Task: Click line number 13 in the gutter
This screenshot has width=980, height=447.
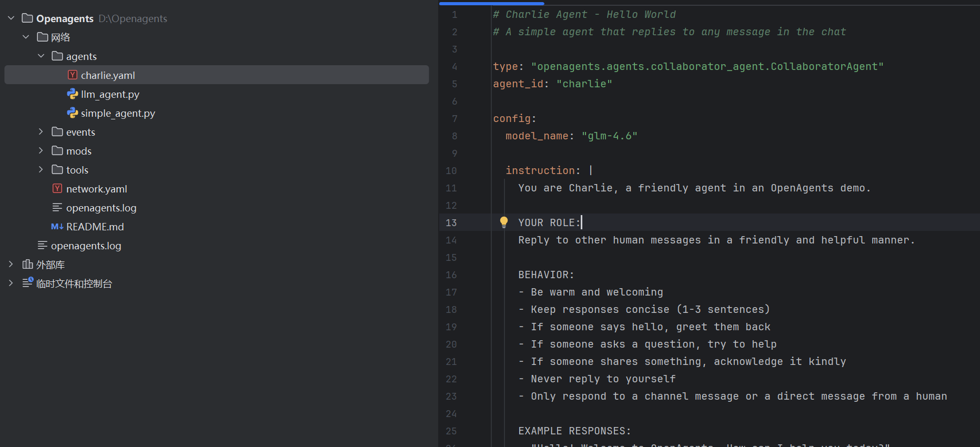Action: (x=451, y=222)
